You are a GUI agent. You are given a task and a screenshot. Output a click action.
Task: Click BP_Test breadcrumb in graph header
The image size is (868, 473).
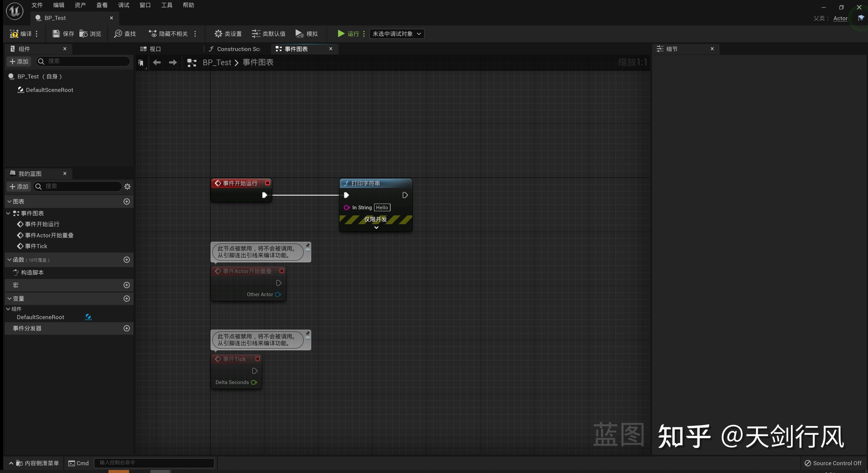[217, 63]
